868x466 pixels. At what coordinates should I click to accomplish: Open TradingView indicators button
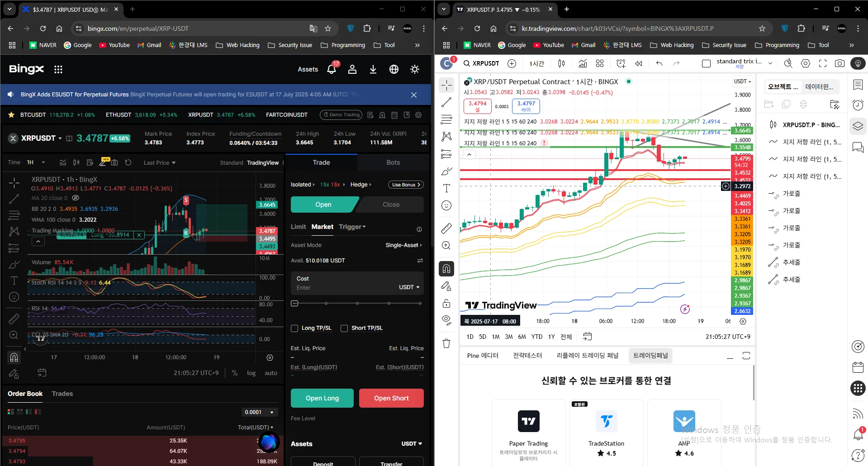(x=583, y=63)
